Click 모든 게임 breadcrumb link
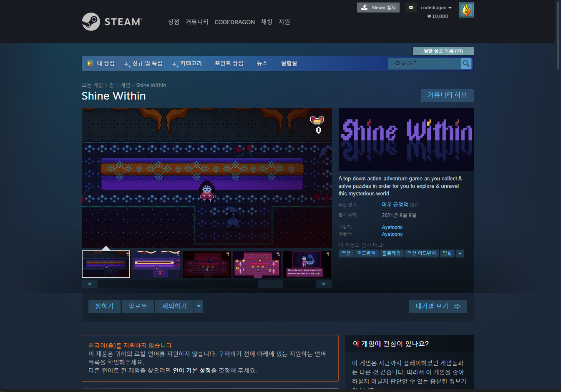The image size is (561, 392). 92,85
